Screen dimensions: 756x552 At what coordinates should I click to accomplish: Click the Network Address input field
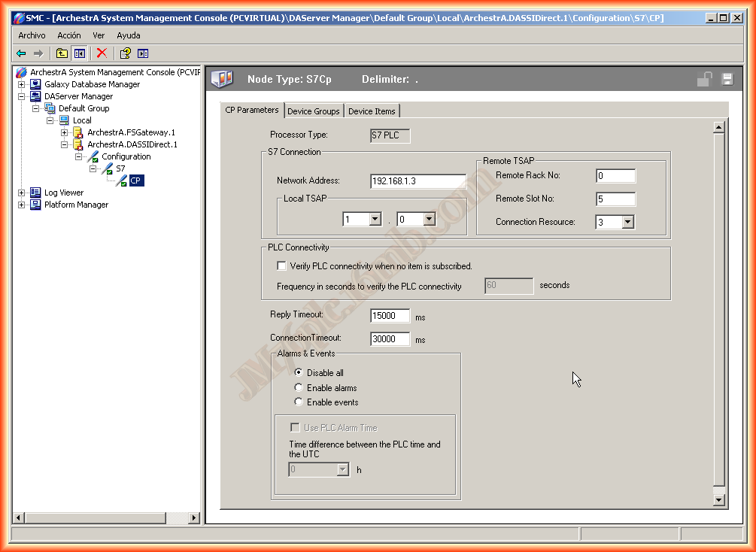point(417,181)
